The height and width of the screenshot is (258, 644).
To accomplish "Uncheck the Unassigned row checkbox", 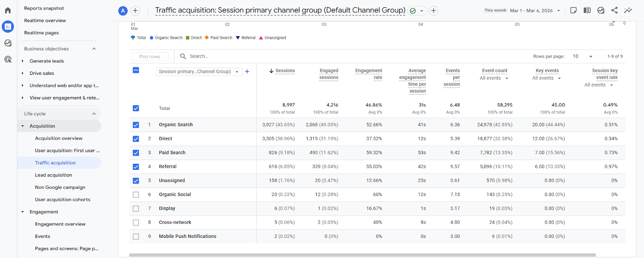I will pos(136,181).
